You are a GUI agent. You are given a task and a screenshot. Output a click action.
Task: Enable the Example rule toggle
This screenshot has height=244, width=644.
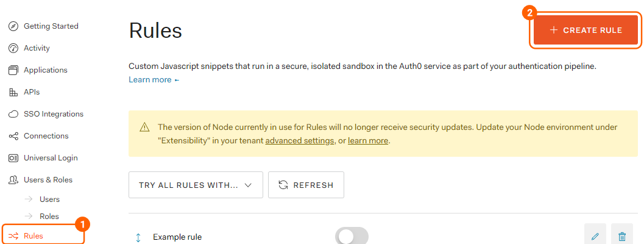[352, 236]
